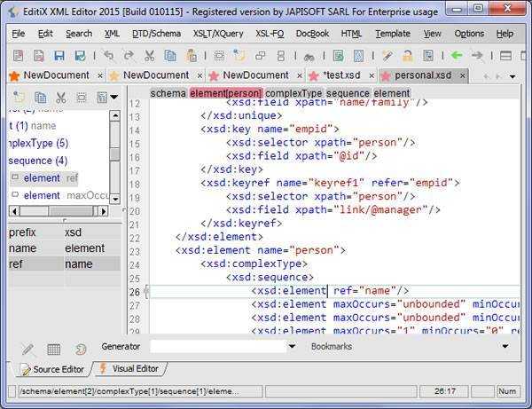Open the Template menu
Image resolution: width=532 pixels, height=409 pixels.
coord(393,34)
